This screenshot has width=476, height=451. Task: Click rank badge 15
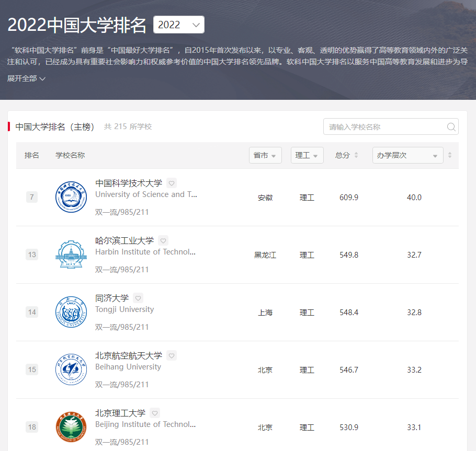point(32,369)
